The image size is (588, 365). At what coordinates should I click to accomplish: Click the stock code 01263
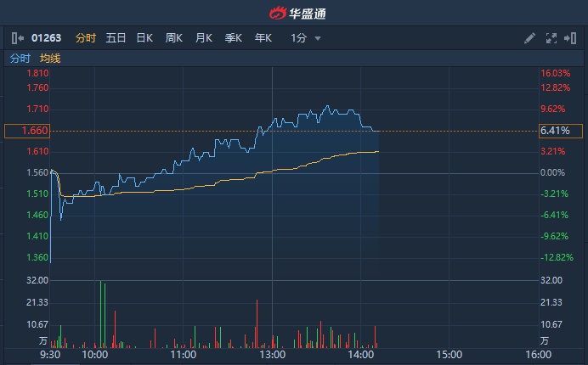(47, 38)
